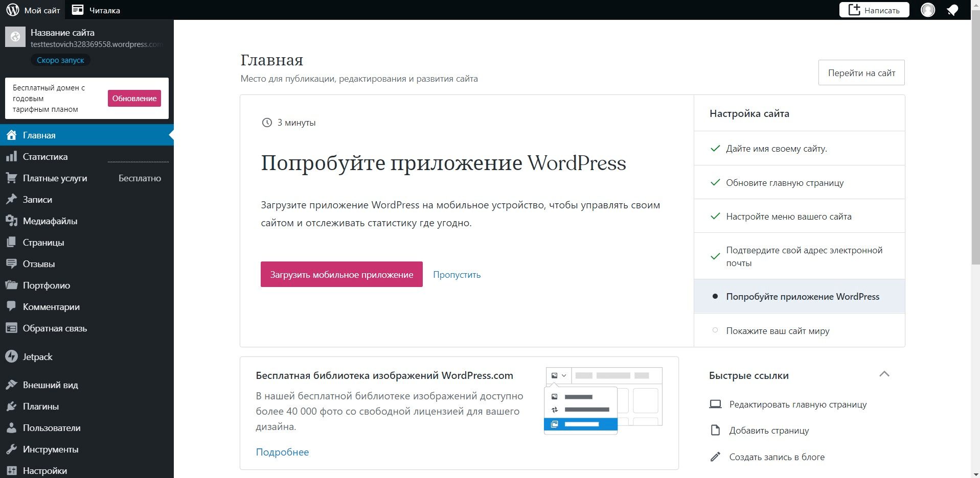This screenshot has width=980, height=478.
Task: Click the pages icon for Страницы
Action: click(11, 242)
